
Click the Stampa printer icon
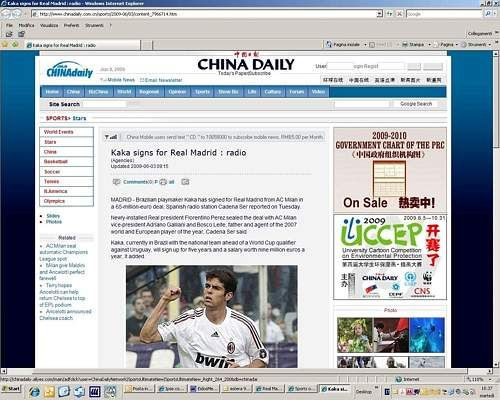click(x=405, y=44)
